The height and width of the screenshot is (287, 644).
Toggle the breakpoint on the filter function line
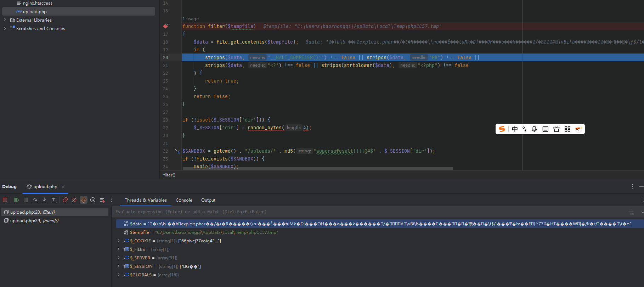click(165, 26)
